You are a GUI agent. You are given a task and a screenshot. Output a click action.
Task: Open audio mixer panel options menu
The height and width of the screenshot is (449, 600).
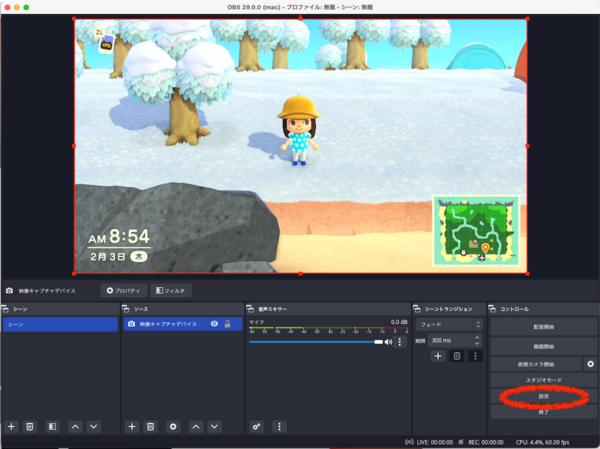click(279, 426)
